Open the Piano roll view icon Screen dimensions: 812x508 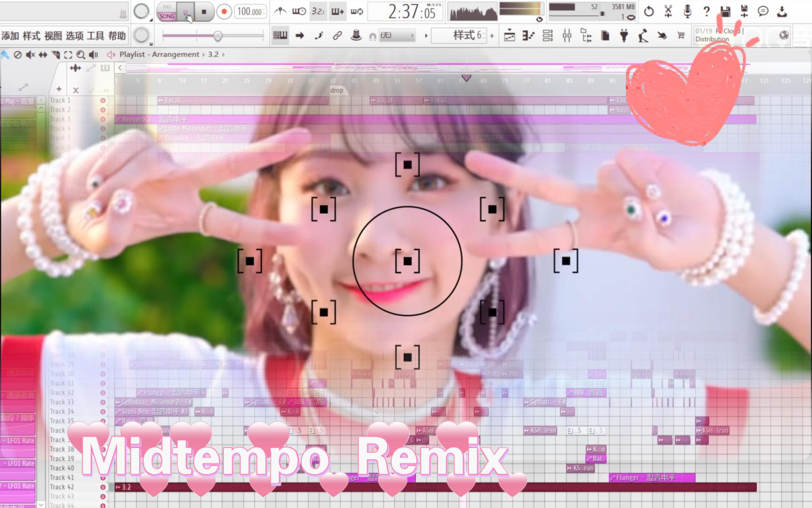click(528, 35)
